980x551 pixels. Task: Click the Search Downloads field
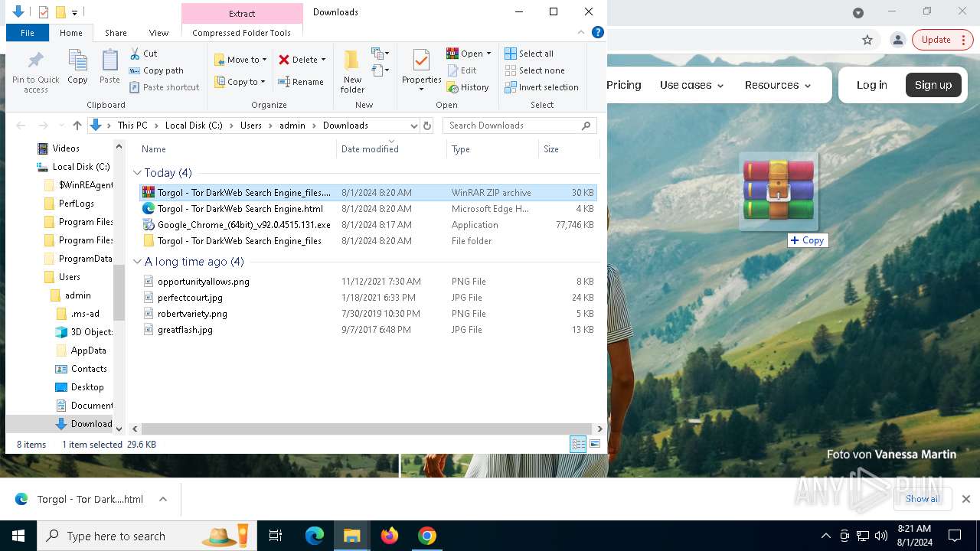(519, 126)
